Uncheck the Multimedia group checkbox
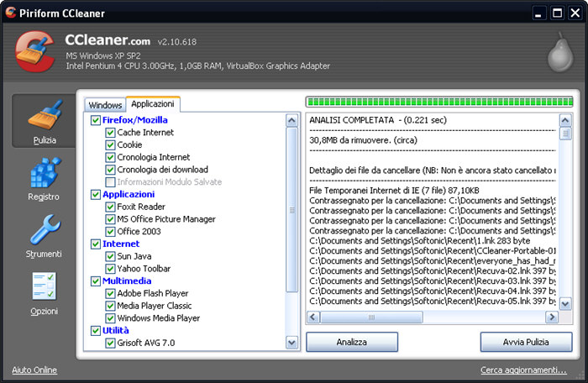The height and width of the screenshot is (383, 588). pyautogui.click(x=95, y=281)
